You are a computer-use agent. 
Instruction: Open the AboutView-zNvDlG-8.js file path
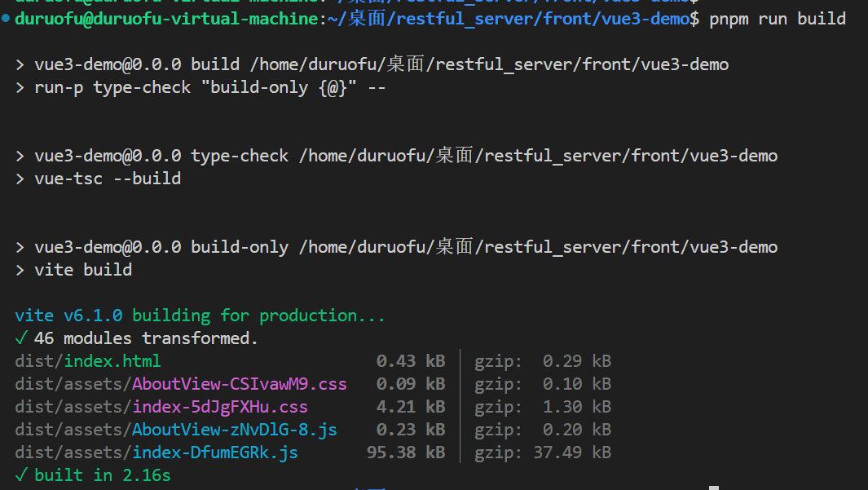234,430
